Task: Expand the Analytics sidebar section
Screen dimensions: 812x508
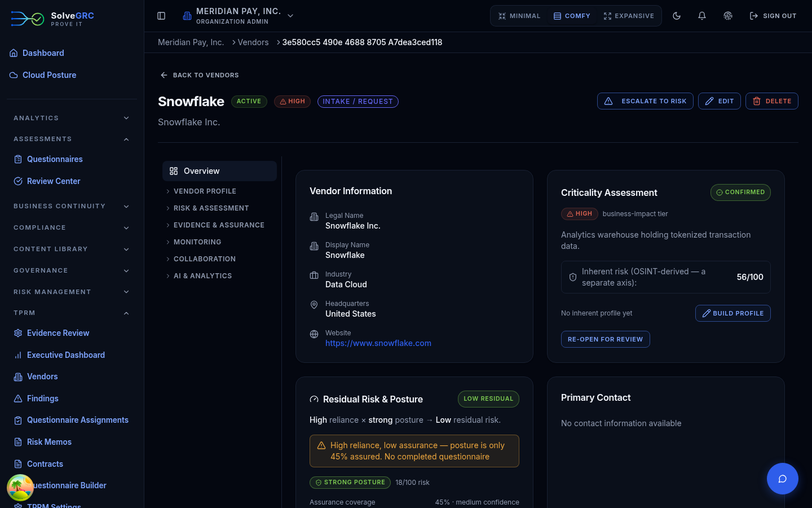Action: pyautogui.click(x=72, y=118)
